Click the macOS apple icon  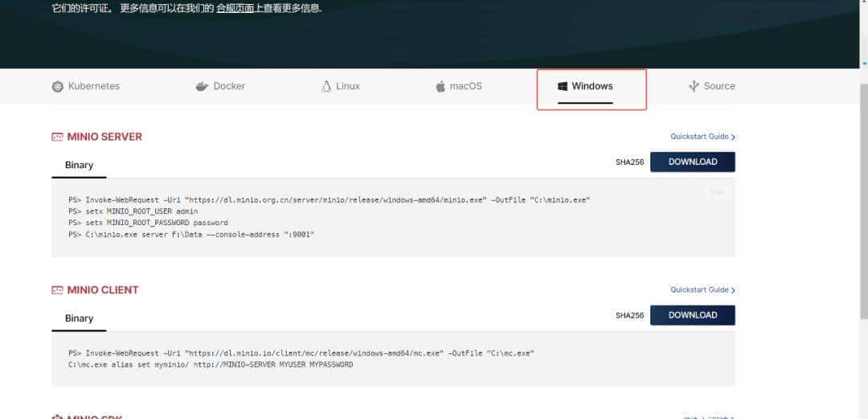440,87
